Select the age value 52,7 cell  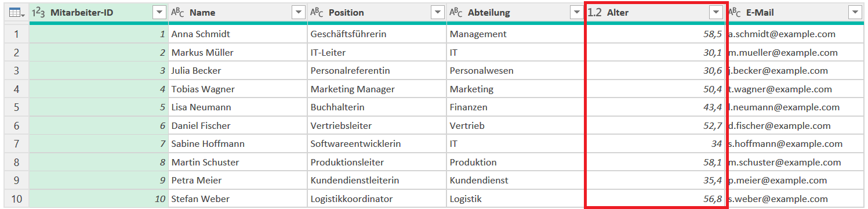point(655,126)
